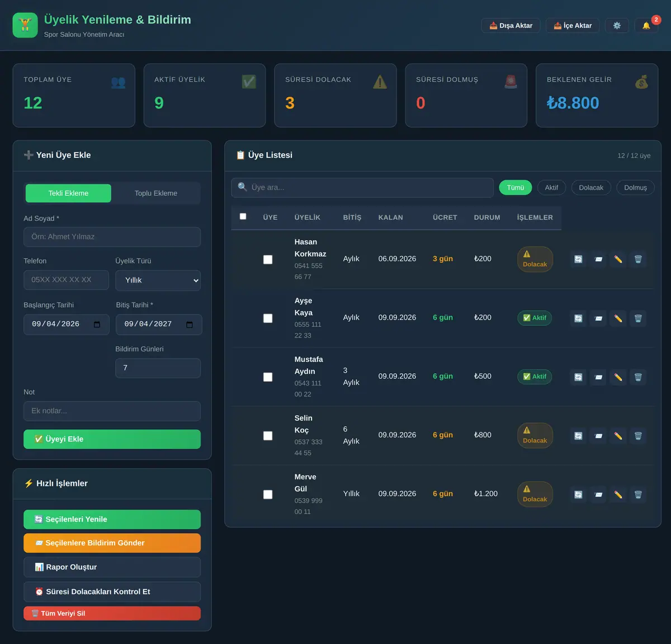
Task: Send notification to Hasan Korkmaz via envelope icon
Action: [x=598, y=259]
